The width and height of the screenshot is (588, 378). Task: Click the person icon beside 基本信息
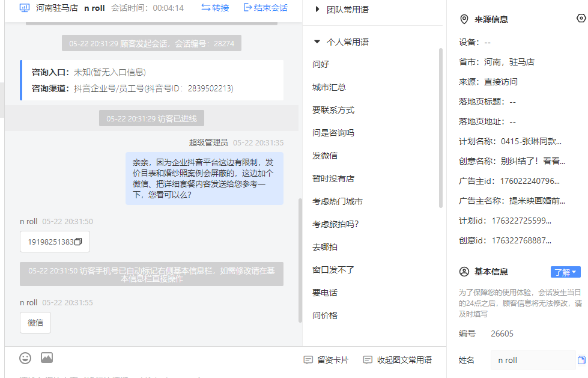(464, 272)
